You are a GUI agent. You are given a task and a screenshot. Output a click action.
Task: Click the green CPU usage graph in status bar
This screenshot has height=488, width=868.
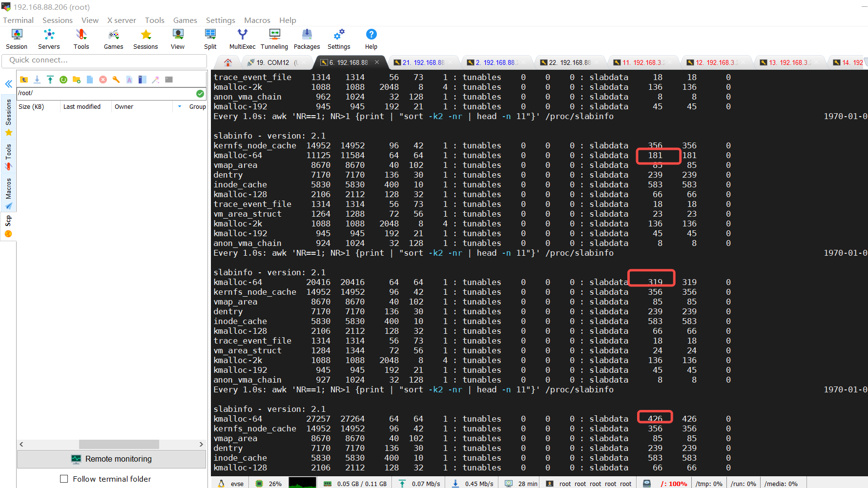303,483
